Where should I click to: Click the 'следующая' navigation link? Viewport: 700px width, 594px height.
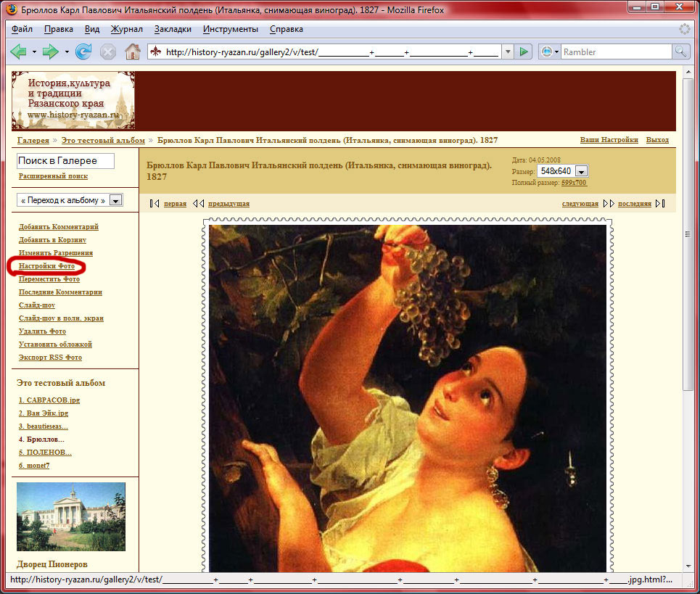(x=580, y=204)
